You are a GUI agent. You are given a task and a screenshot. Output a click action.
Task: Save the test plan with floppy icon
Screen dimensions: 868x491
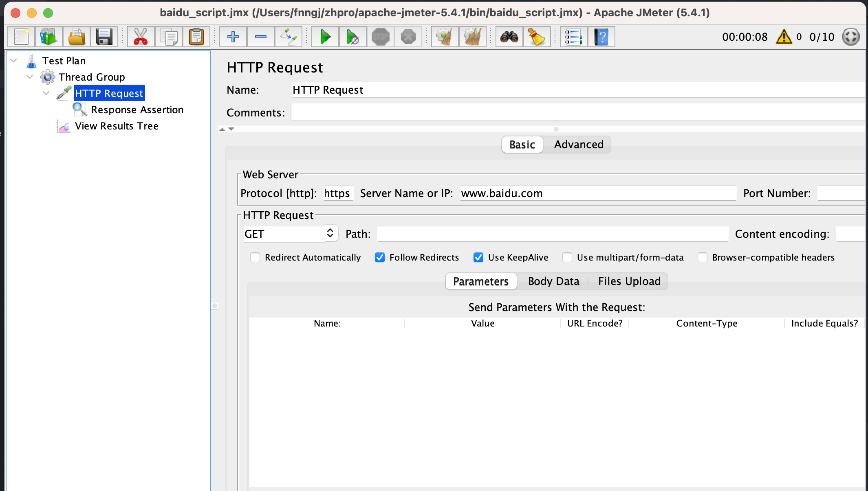click(x=104, y=37)
